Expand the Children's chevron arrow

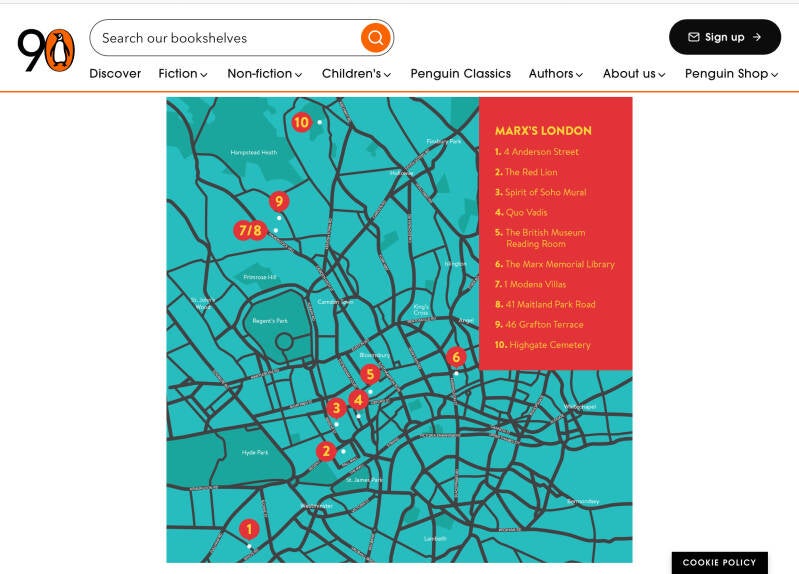[x=388, y=74]
